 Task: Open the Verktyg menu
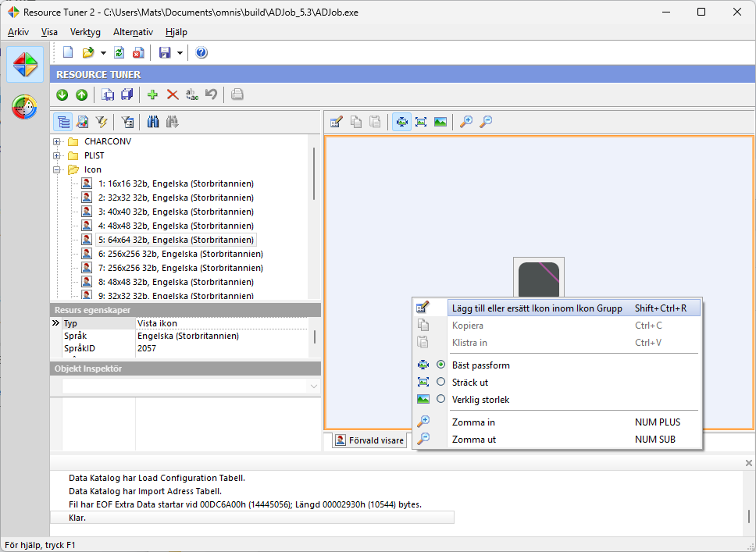(x=85, y=32)
